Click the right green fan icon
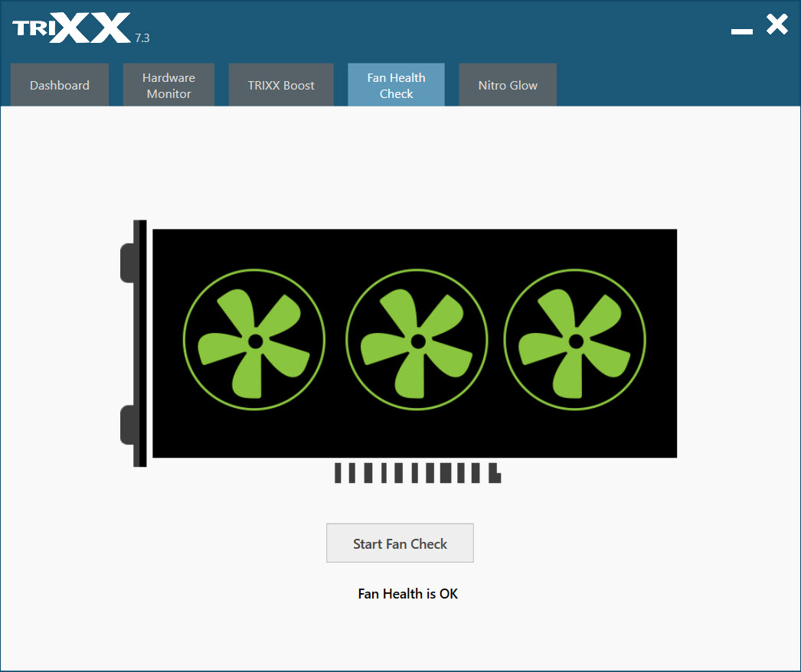 pos(574,340)
